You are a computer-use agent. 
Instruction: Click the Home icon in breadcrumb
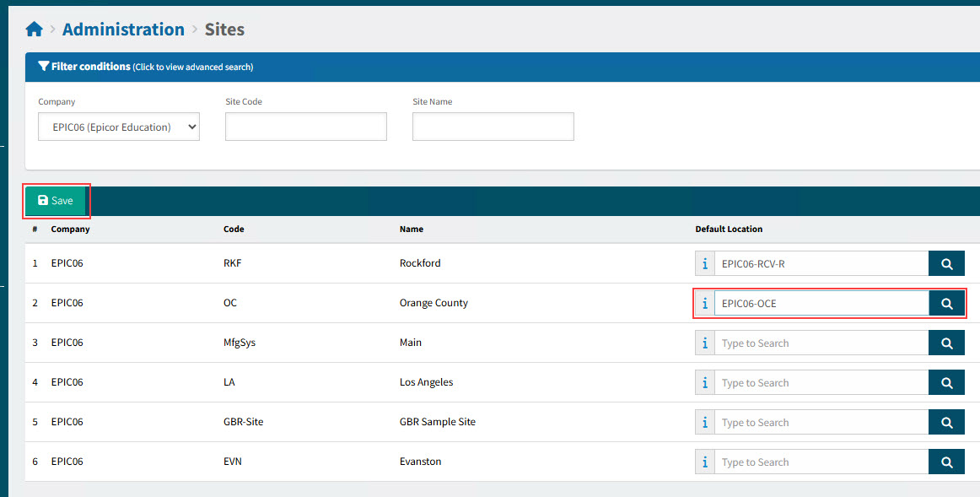click(34, 30)
